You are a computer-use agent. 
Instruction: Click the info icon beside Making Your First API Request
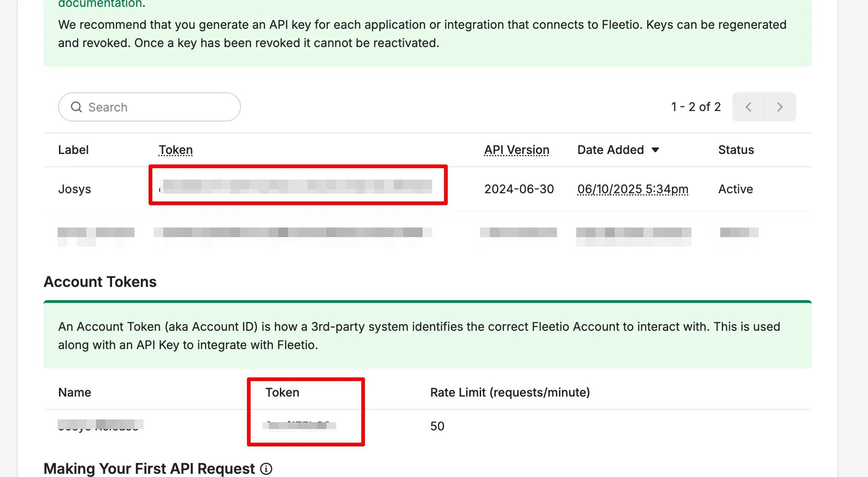click(x=266, y=469)
